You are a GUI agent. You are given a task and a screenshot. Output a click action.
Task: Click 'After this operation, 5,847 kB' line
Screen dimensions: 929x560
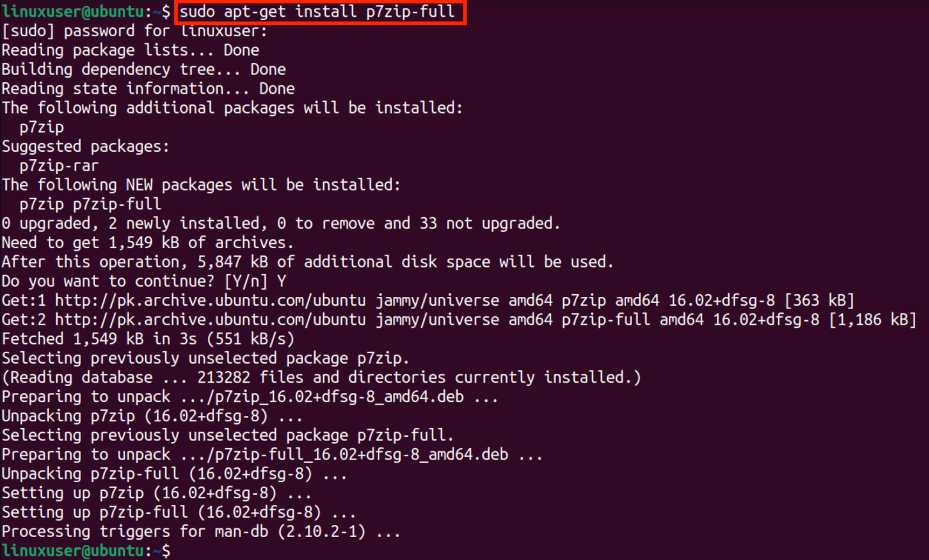tap(308, 262)
